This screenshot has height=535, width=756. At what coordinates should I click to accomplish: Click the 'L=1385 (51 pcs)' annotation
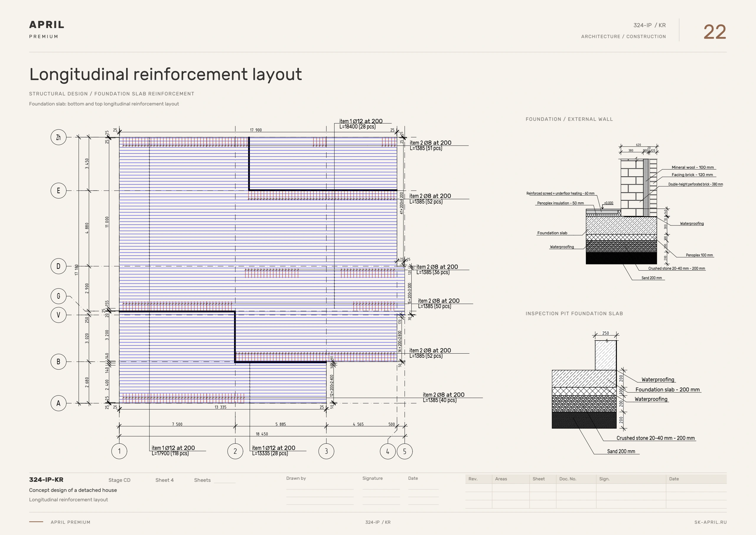tap(426, 149)
